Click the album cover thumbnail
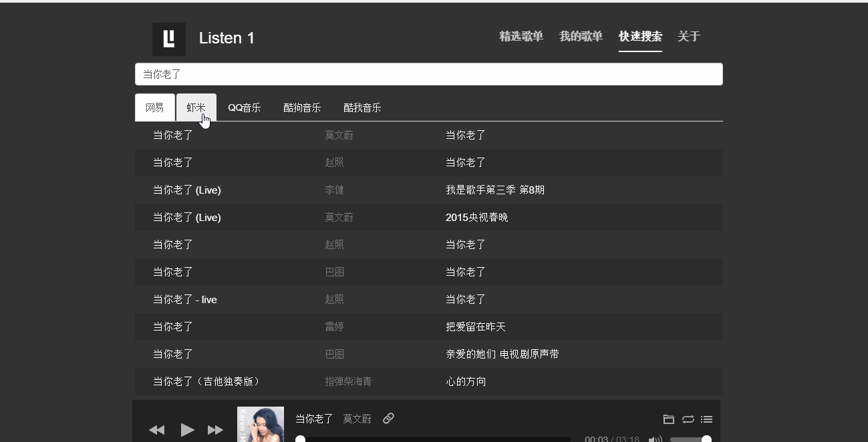Image resolution: width=868 pixels, height=442 pixels. point(261,424)
